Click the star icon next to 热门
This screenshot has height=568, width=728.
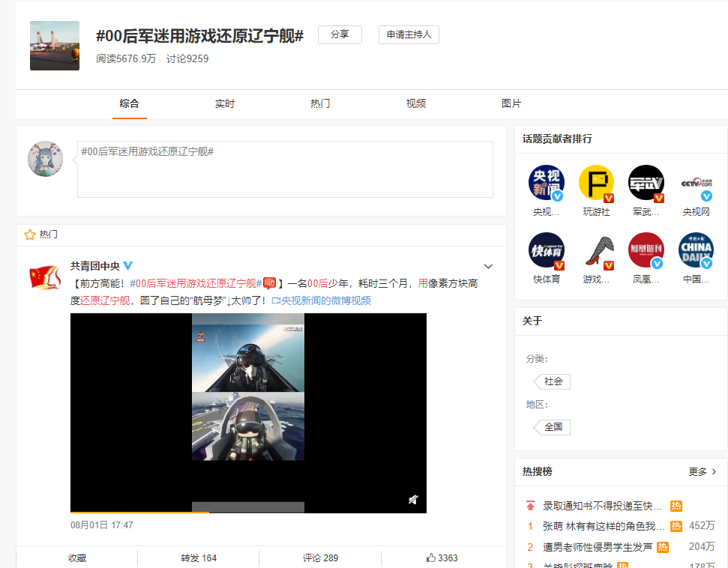[30, 235]
